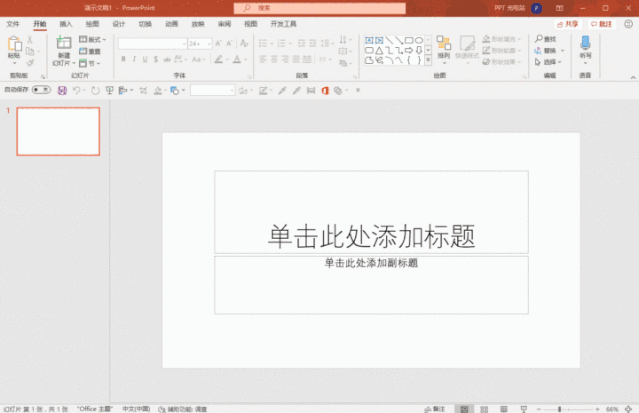Open the Section (节) dropdown

[x=90, y=63]
